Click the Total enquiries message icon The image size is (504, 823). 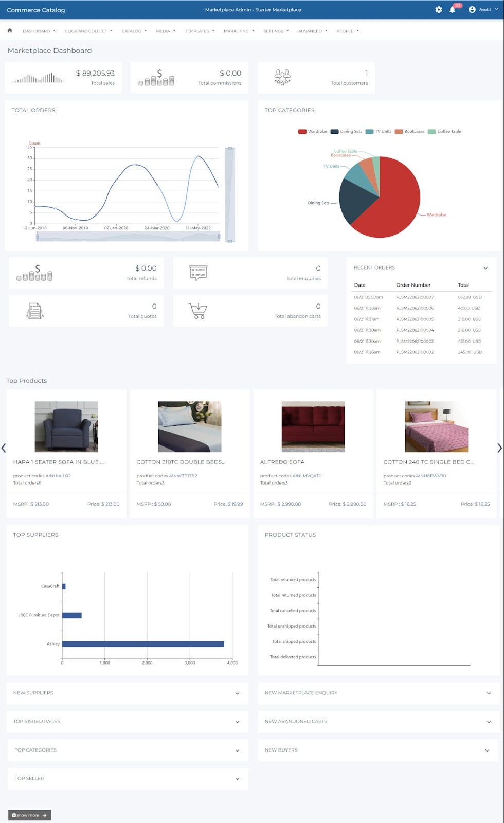pyautogui.click(x=198, y=273)
